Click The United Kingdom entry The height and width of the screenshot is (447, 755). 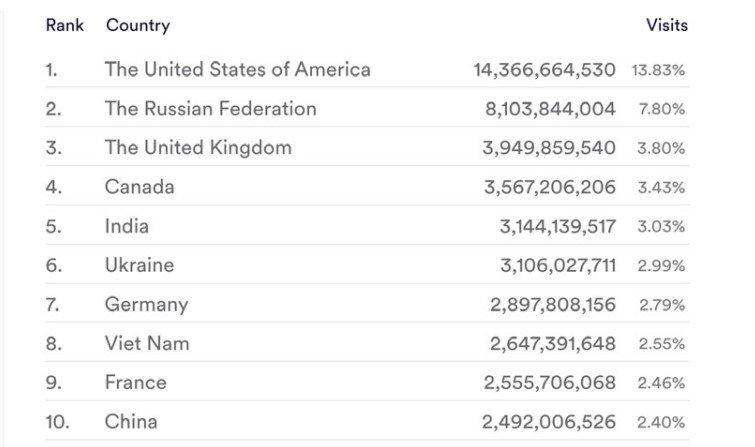tap(198, 148)
